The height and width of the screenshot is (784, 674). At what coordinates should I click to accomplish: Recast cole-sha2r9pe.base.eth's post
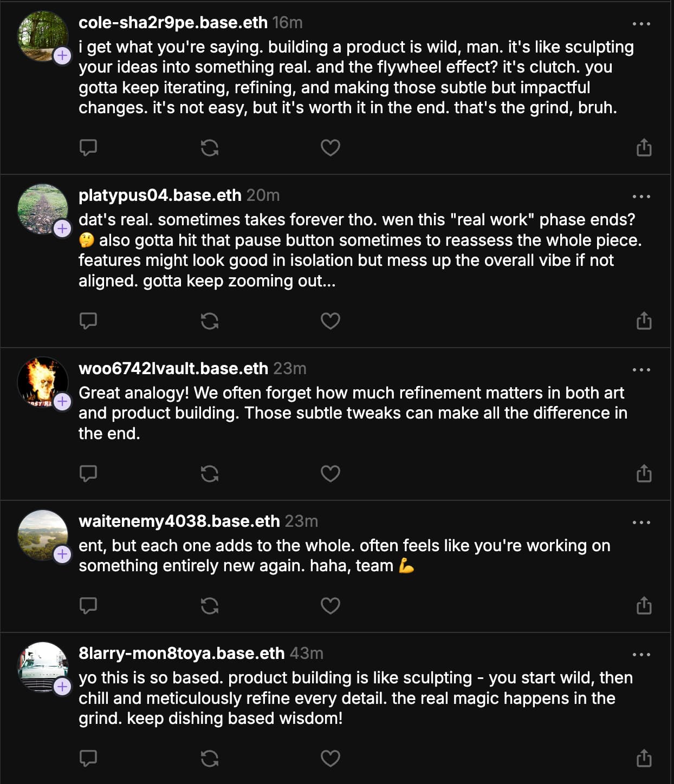(x=210, y=147)
